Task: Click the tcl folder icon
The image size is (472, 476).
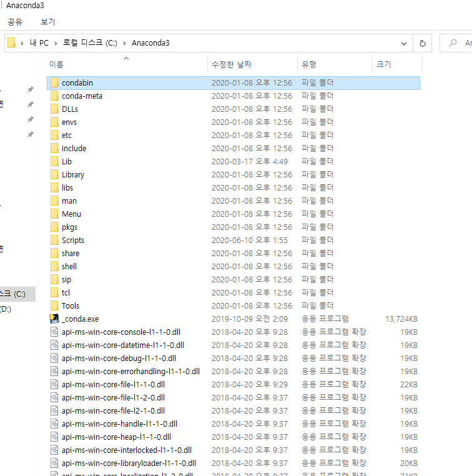Action: (x=54, y=292)
